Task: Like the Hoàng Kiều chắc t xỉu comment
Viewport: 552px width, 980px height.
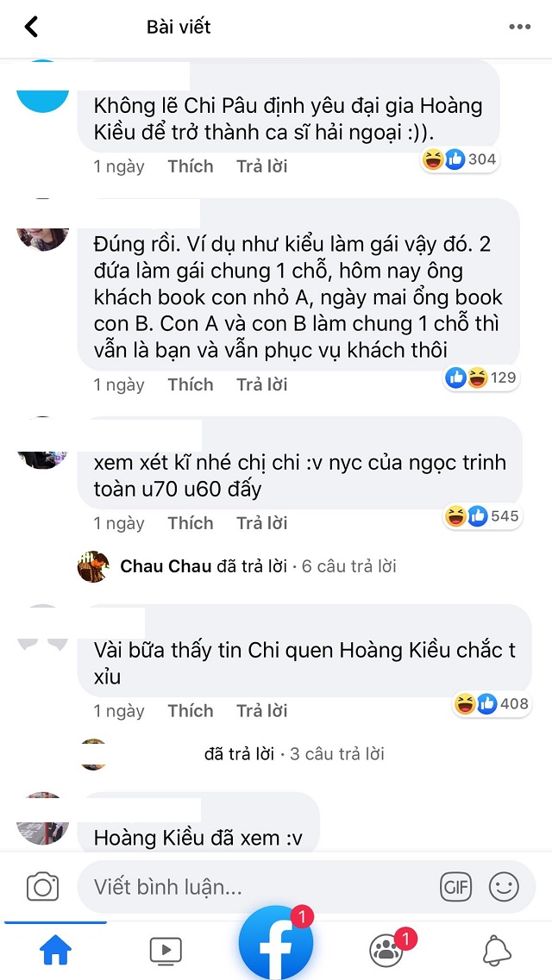Action: (x=191, y=710)
